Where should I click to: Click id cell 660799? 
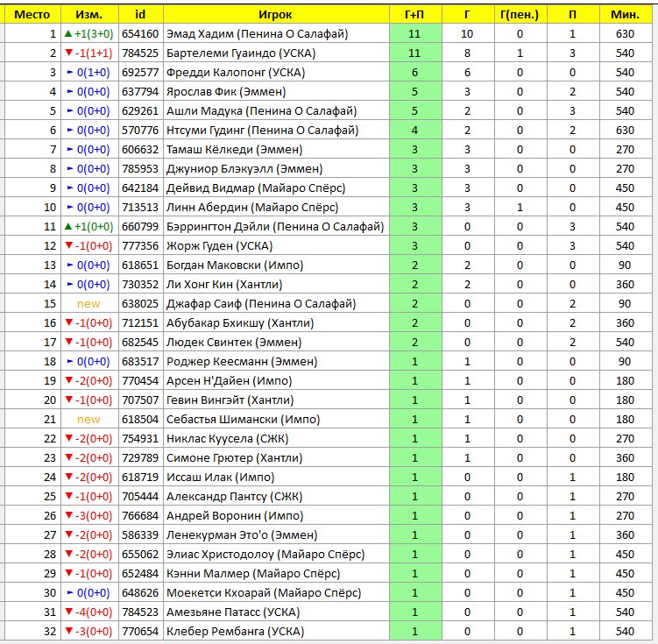[x=140, y=227]
